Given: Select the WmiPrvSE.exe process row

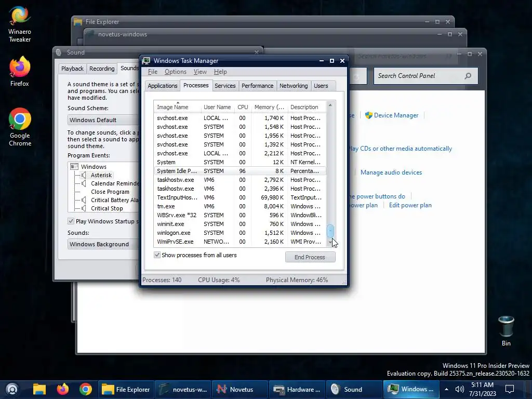Looking at the screenshot, I should click(240, 242).
